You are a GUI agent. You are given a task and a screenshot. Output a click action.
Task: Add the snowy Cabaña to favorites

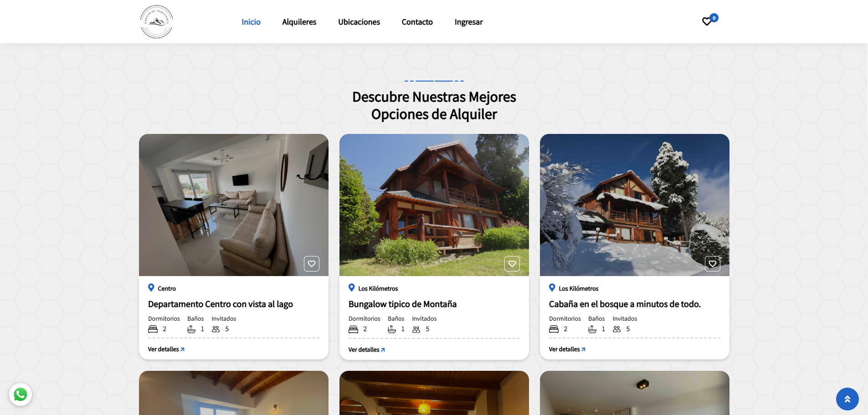coord(713,264)
